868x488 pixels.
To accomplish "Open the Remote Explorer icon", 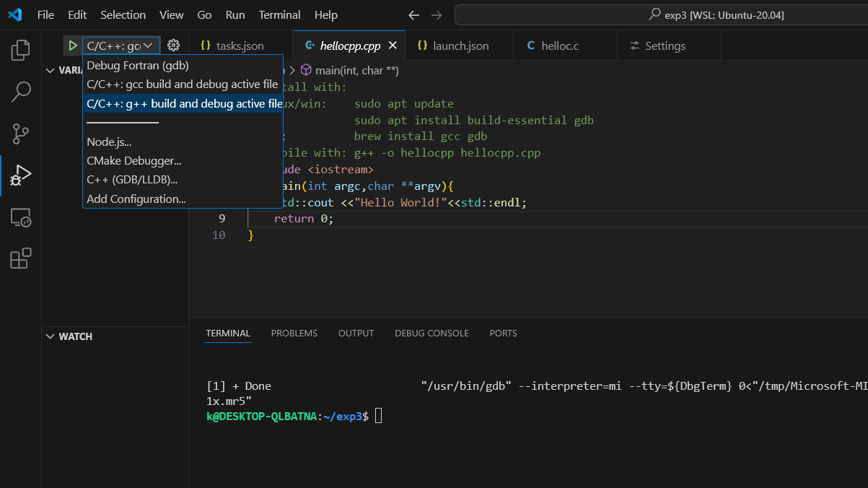I will [x=21, y=217].
